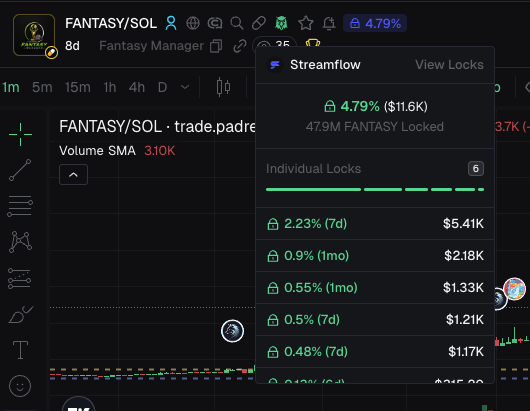Click the yellow trophy icon

[313, 43]
